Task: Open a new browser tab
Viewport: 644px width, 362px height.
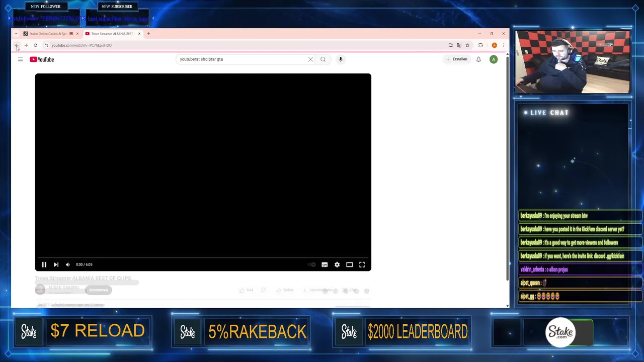Action: point(148,34)
